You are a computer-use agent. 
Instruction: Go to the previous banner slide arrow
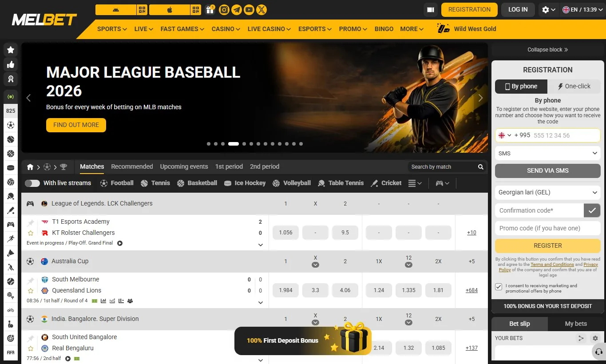tap(28, 98)
